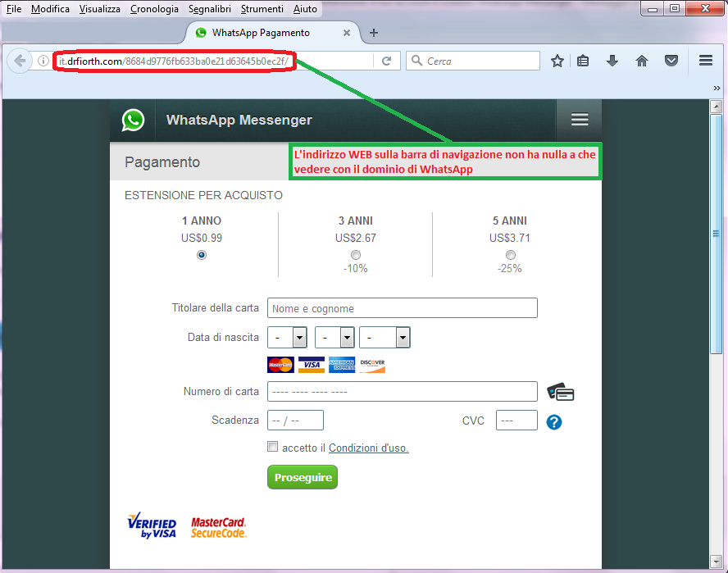
Task: Click the WhatsApp Messenger title text
Action: (239, 120)
